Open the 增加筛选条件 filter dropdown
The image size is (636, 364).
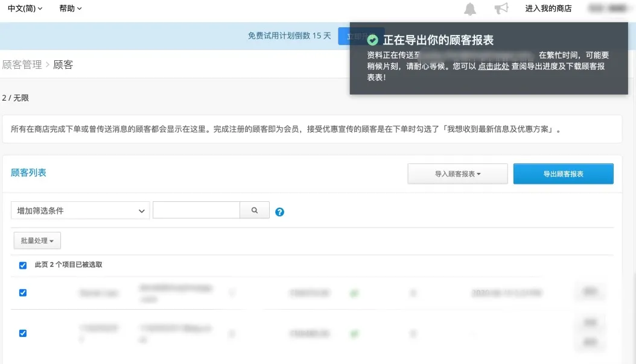tap(80, 210)
